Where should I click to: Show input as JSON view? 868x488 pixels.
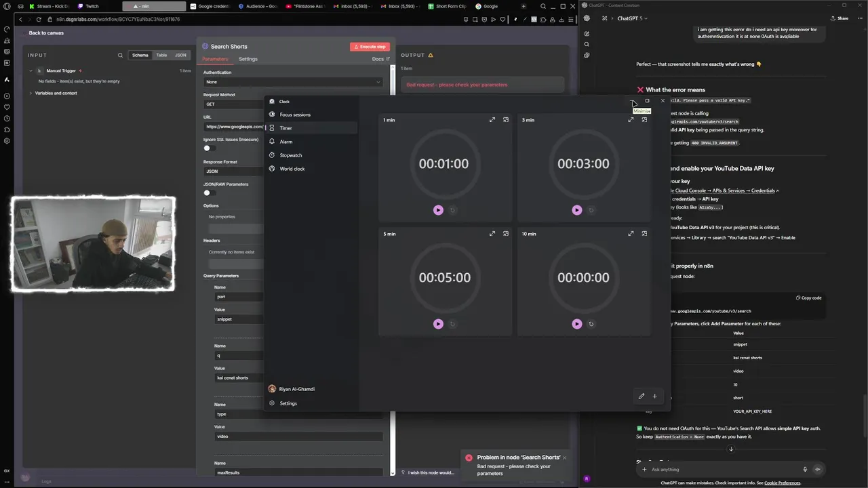[x=180, y=55]
